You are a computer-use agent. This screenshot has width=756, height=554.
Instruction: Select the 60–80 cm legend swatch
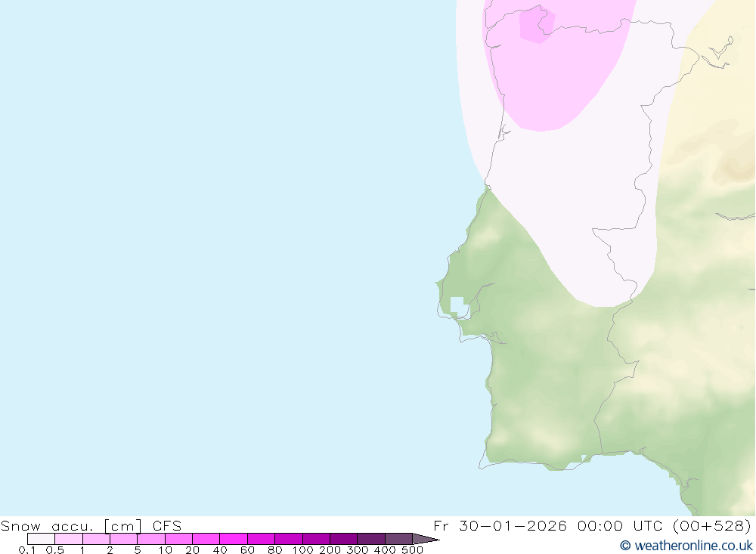click(262, 539)
